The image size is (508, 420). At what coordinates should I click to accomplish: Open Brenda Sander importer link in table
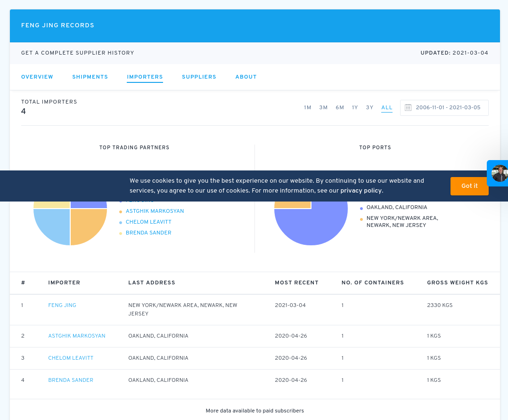(x=71, y=380)
